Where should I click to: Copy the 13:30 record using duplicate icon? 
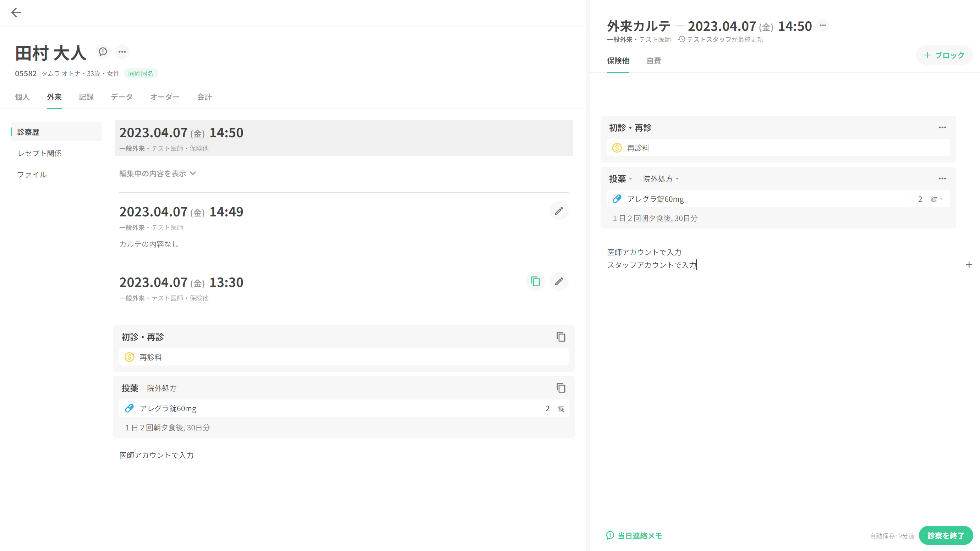[x=535, y=282]
